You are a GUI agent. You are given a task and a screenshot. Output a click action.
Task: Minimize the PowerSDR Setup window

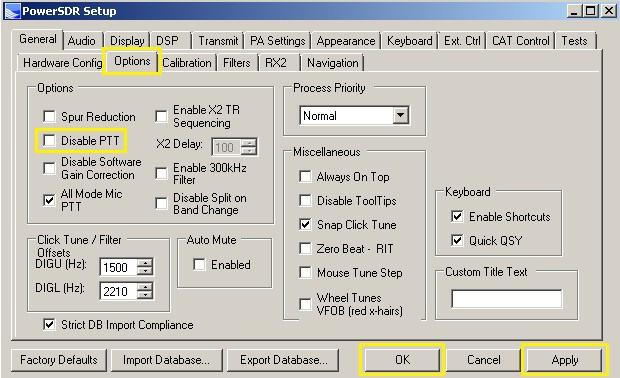[x=574, y=11]
